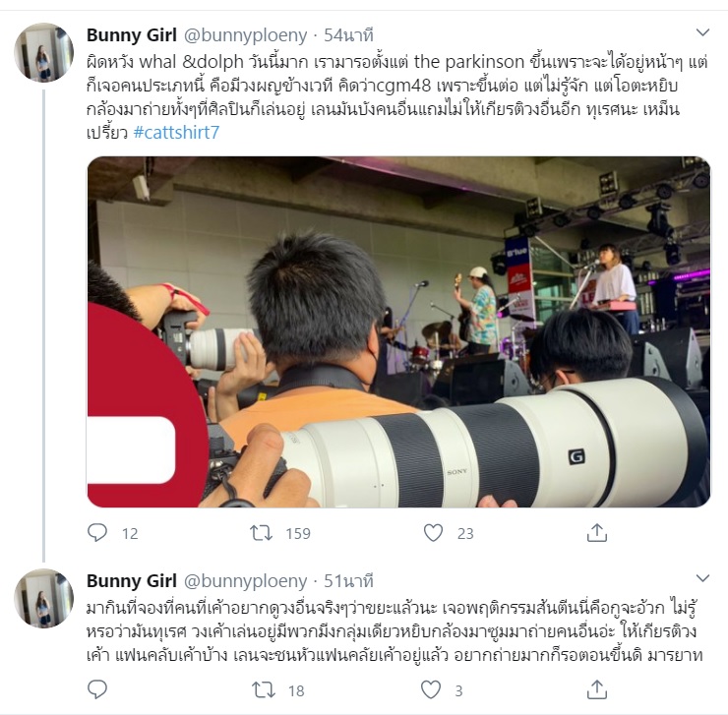Open the 54นาที timestamp link
This screenshot has width=728, height=715.
coord(348,35)
